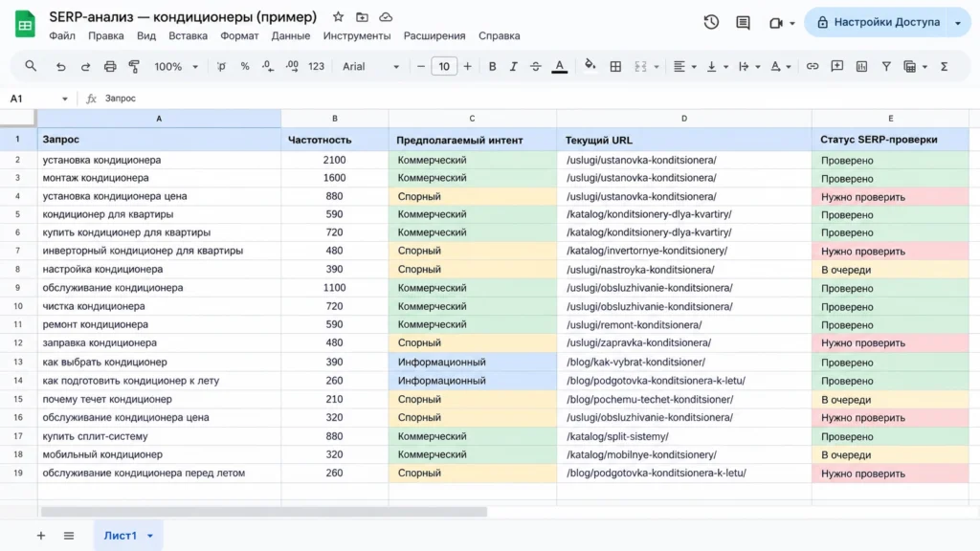Click the formula bar with Запрос
The height and width of the screenshot is (551, 980).
point(538,99)
